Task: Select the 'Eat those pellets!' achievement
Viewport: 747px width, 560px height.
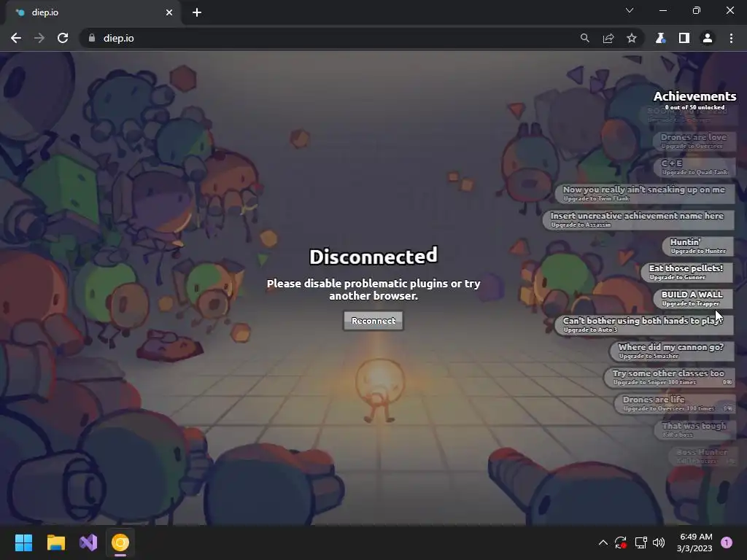Action: coord(686,272)
